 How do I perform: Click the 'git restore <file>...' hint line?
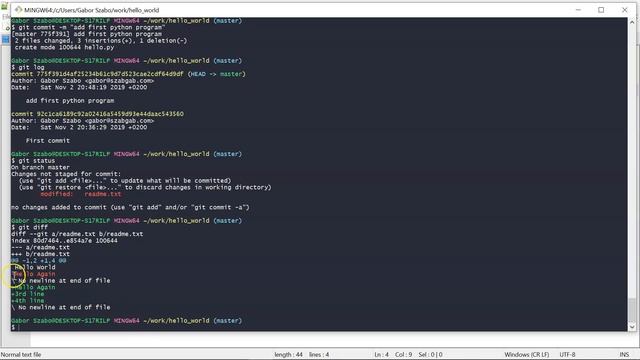point(145,187)
